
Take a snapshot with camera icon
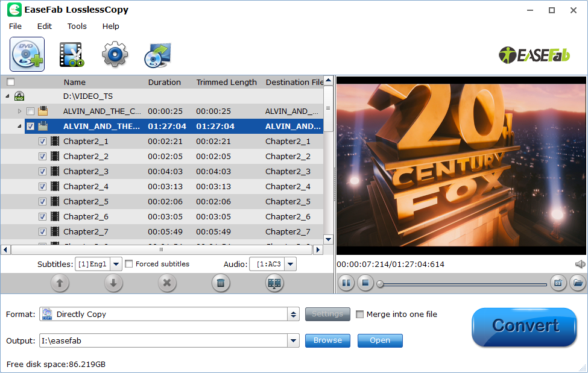[558, 283]
